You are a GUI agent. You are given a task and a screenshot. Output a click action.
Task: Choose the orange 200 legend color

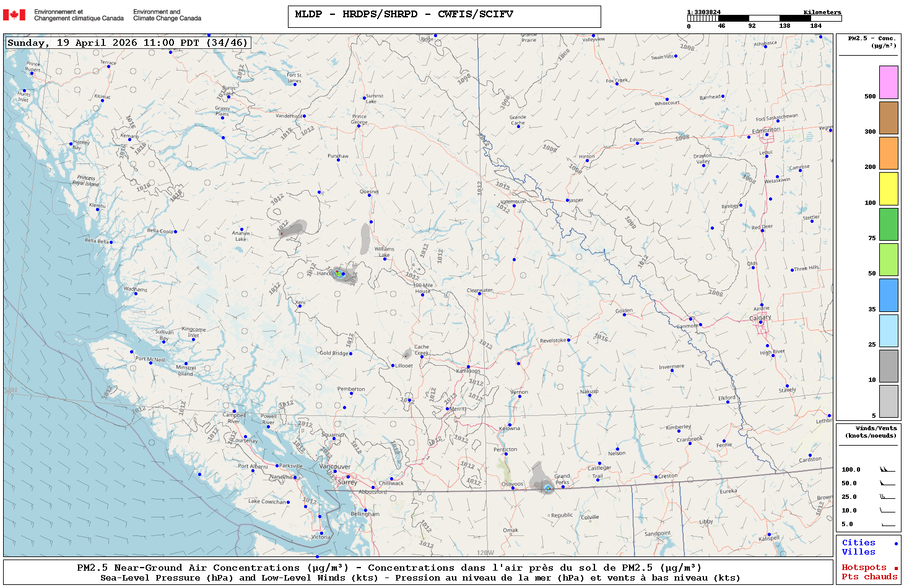pos(889,153)
